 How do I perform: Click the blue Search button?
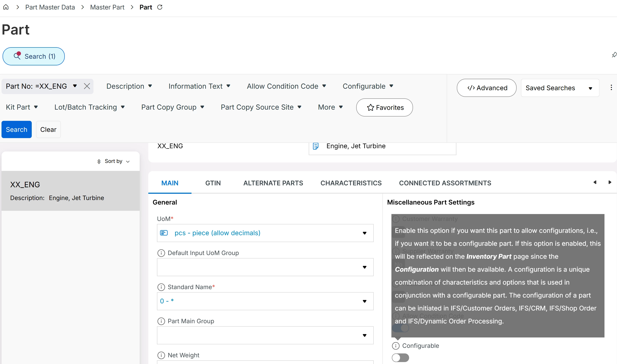point(16,129)
